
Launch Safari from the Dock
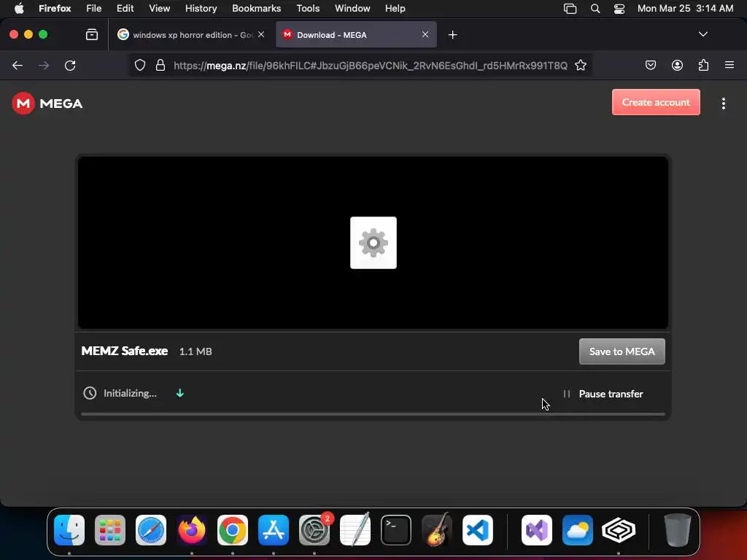click(151, 529)
